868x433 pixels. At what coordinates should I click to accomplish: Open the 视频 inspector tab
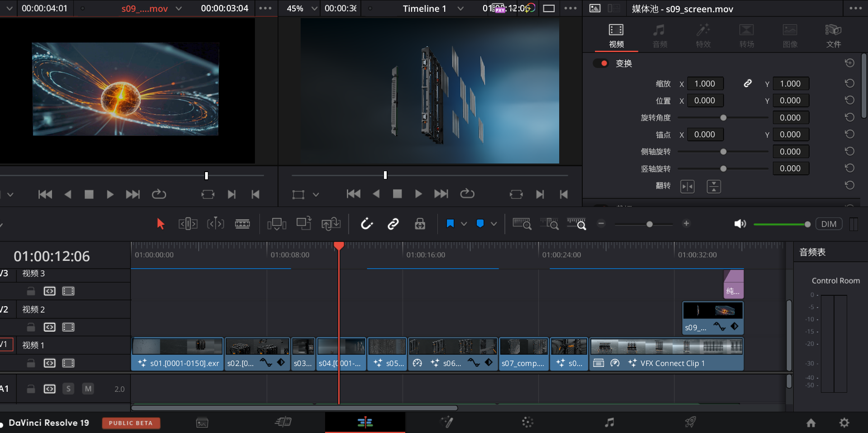coord(616,36)
